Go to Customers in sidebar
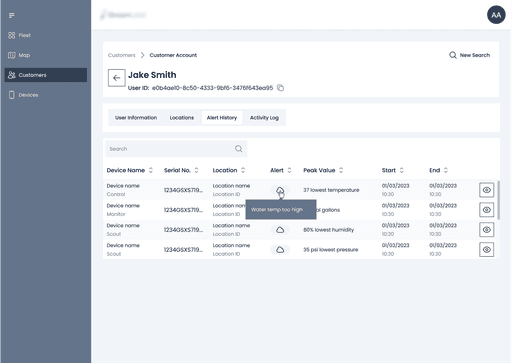512x363 pixels. (46, 75)
